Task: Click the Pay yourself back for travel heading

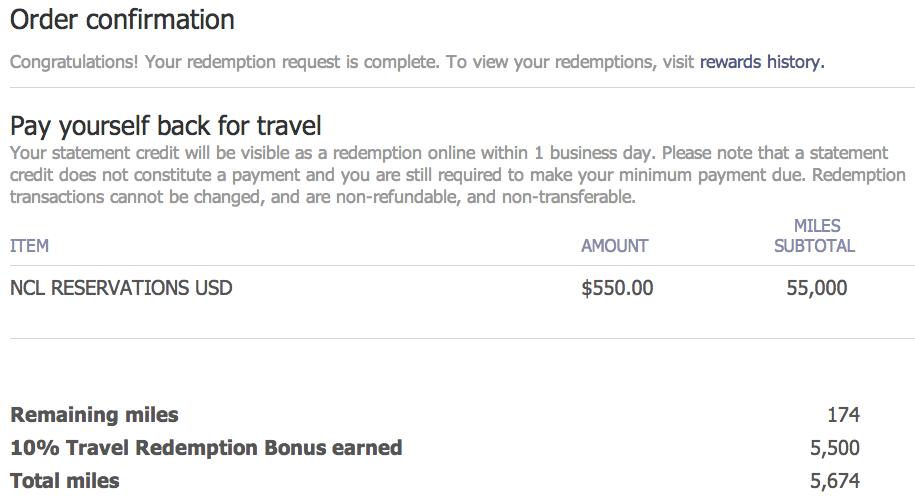Action: click(165, 126)
